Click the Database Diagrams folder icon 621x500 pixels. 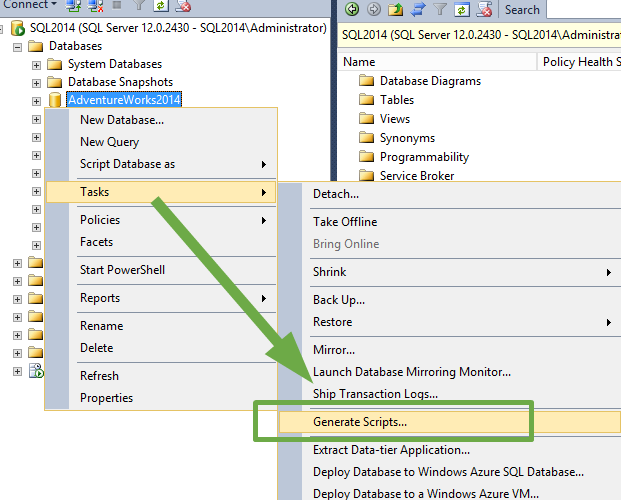coord(366,81)
